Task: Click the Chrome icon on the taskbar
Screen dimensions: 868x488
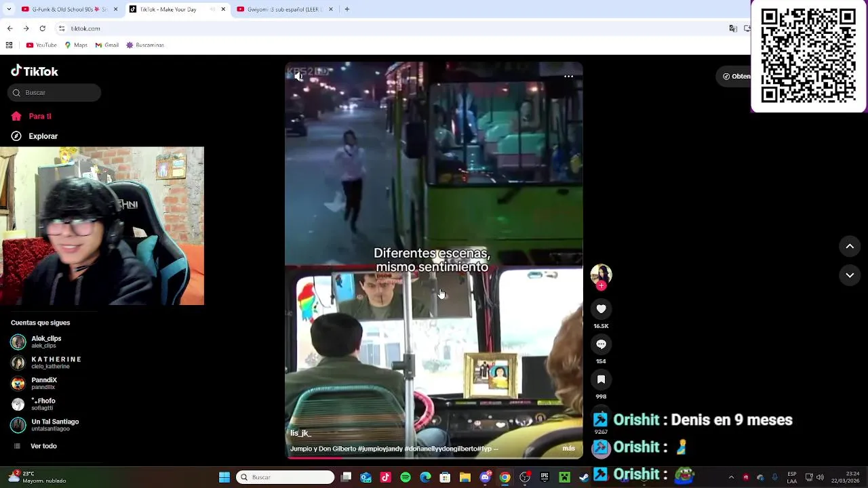Action: pos(505,478)
